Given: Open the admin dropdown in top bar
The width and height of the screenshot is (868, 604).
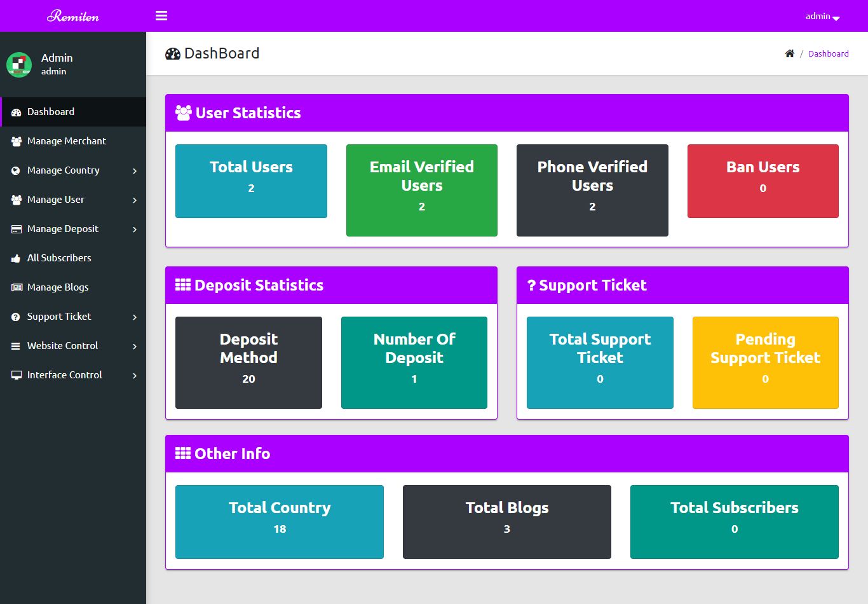Looking at the screenshot, I should (x=822, y=17).
